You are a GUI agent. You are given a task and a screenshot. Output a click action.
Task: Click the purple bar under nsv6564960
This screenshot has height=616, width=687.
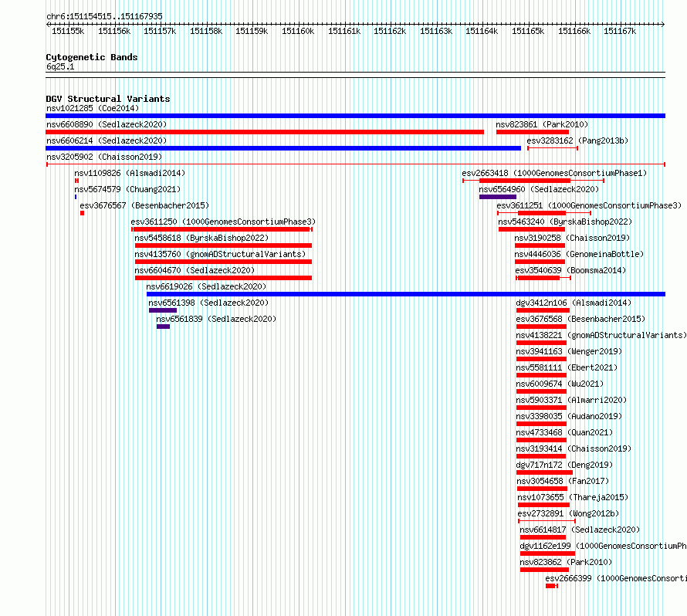(498, 197)
